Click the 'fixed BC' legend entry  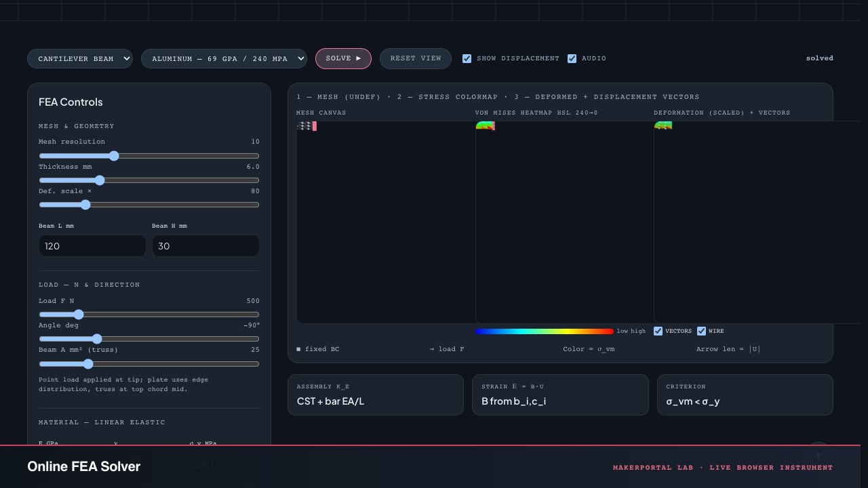318,349
